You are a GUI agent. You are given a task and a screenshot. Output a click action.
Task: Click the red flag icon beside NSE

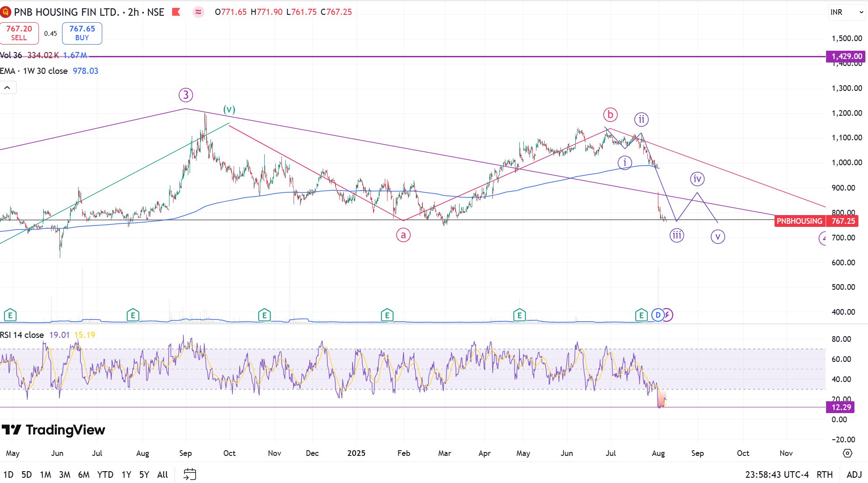176,12
